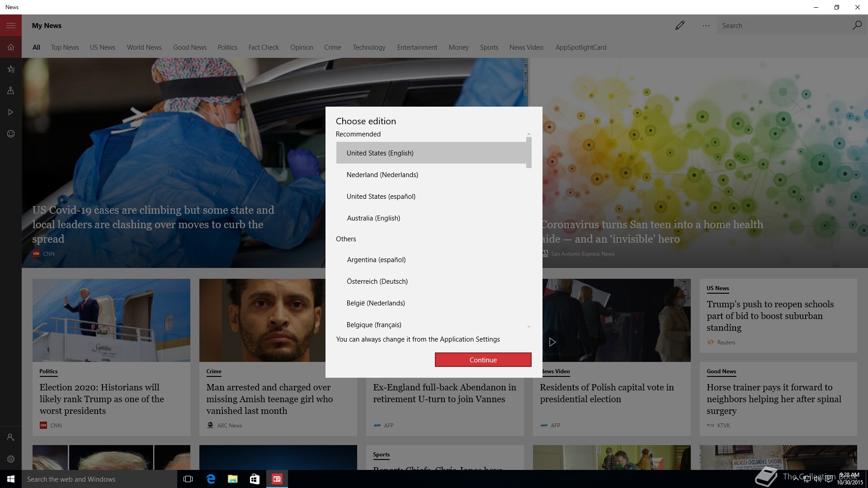Open the settings gear in the sidebar
This screenshot has width=868, height=488.
click(x=11, y=459)
